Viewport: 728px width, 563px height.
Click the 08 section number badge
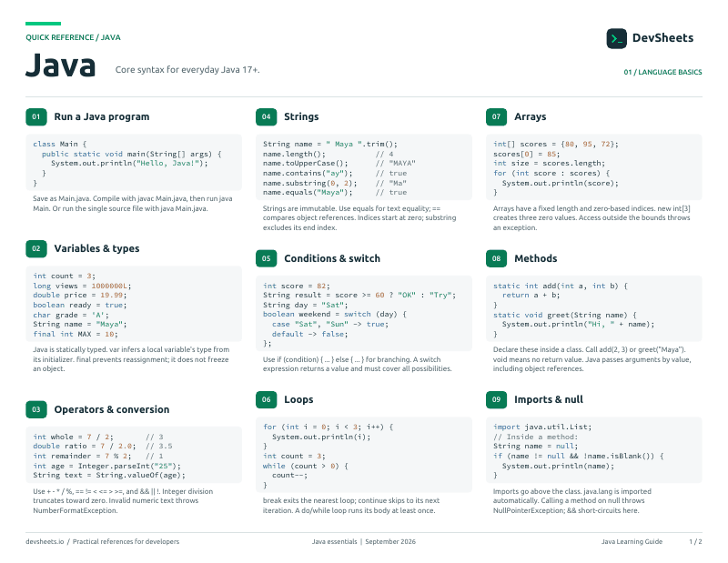coord(496,258)
